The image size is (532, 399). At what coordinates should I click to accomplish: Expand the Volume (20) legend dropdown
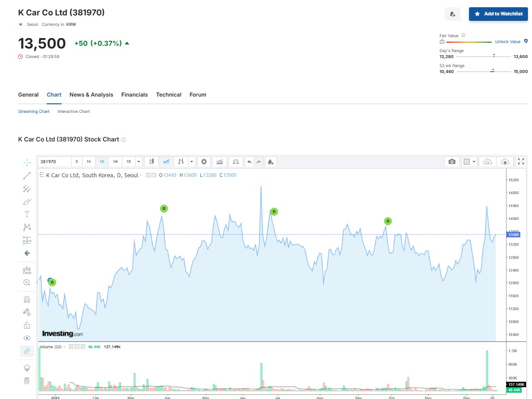pyautogui.click(x=64, y=347)
